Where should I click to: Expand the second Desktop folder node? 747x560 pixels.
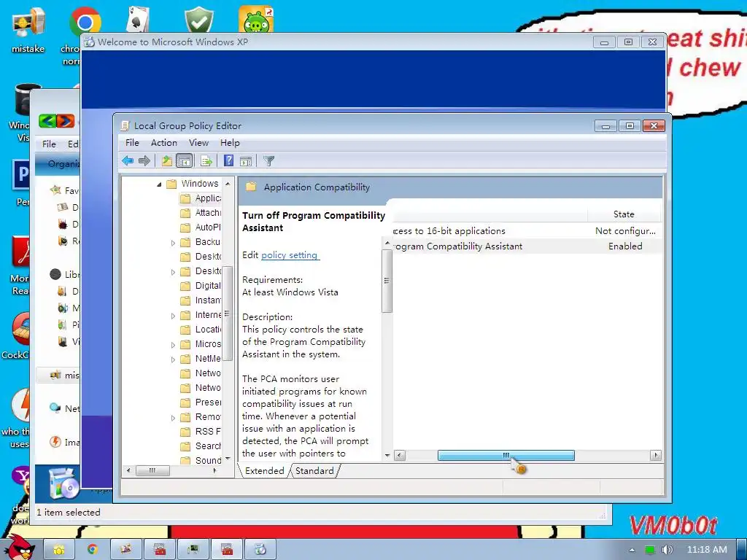173,272
